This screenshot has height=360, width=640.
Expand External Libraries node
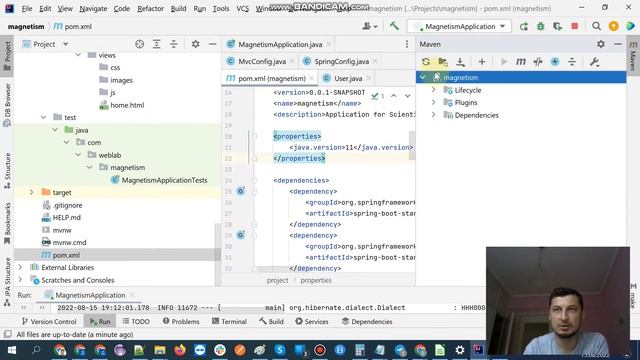[20, 267]
